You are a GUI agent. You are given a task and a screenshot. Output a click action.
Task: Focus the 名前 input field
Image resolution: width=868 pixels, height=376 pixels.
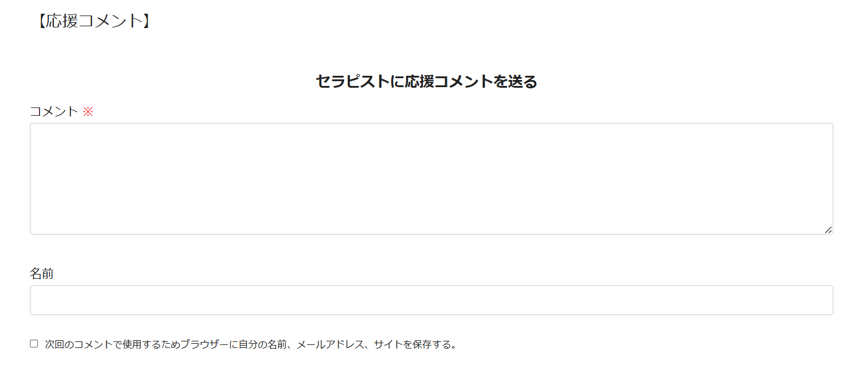click(431, 300)
